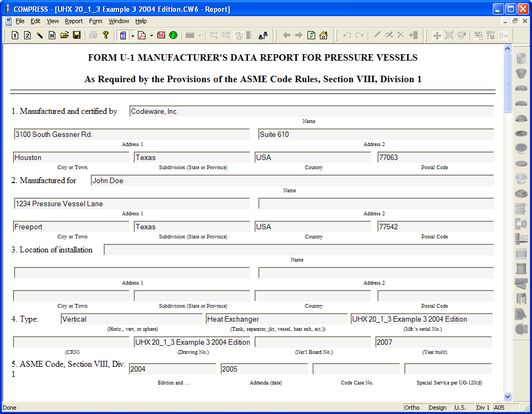This screenshot has width=532, height=414.
Task: Add a cylinder from the component palette
Action: pyautogui.click(x=521, y=59)
